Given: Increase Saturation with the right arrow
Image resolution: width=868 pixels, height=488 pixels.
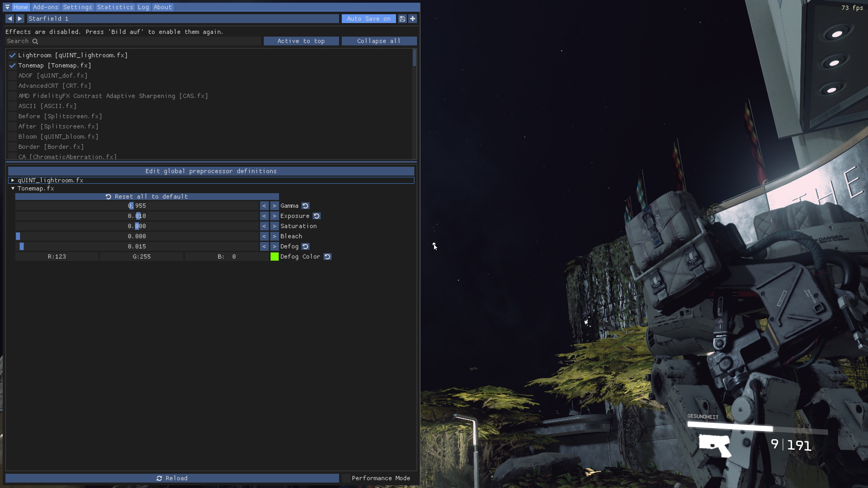Looking at the screenshot, I should pyautogui.click(x=274, y=226).
